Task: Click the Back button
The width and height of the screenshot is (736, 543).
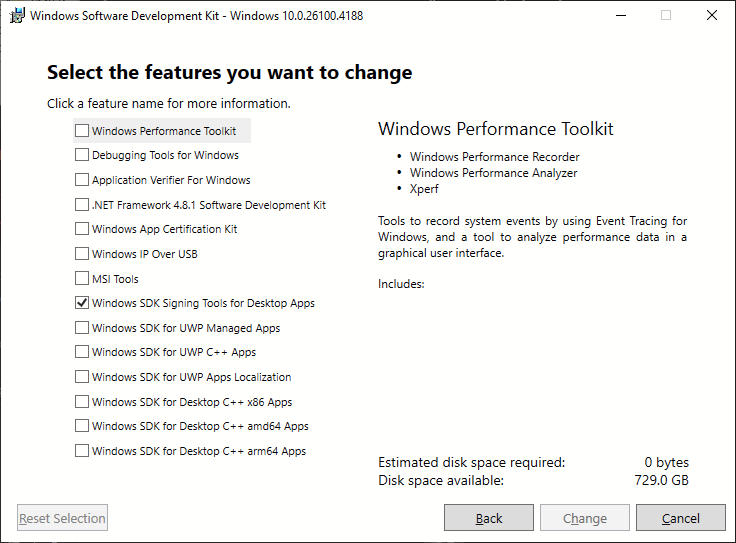Action: [x=489, y=518]
